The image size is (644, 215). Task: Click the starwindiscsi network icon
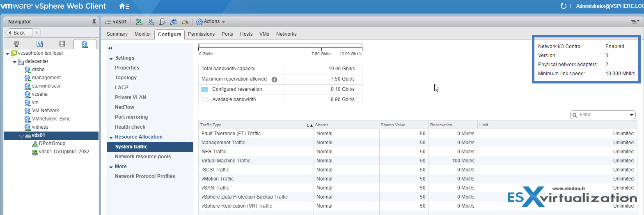coord(28,86)
